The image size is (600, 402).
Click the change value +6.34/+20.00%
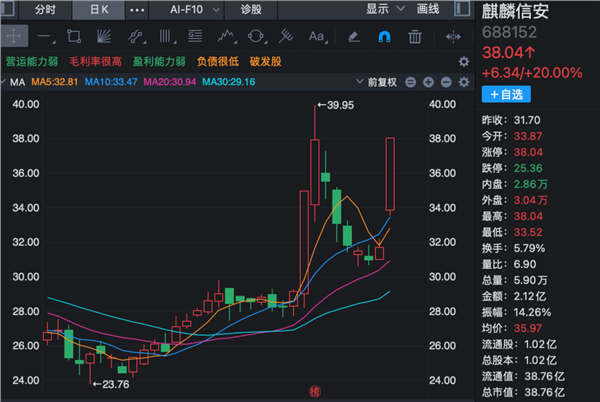coord(532,73)
